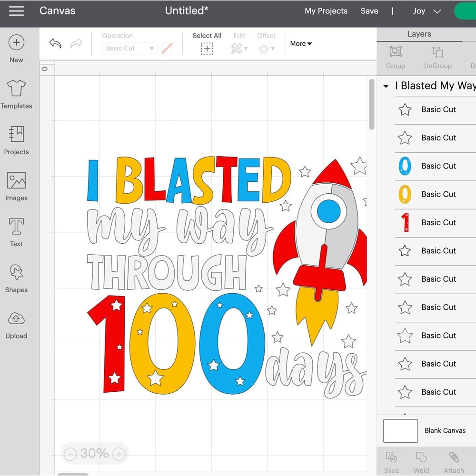Click the operation color swatch
Image resolution: width=476 pixels, height=476 pixels.
167,48
